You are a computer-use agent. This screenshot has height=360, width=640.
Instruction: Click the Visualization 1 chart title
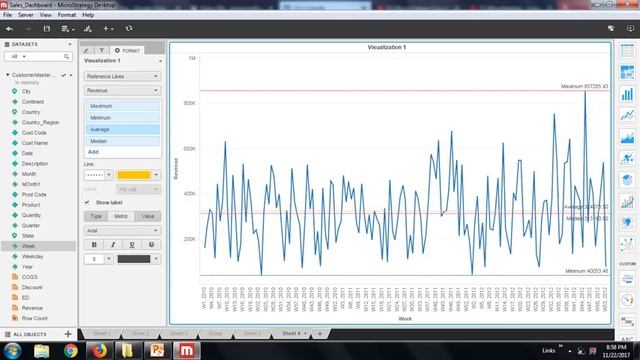[x=387, y=47]
